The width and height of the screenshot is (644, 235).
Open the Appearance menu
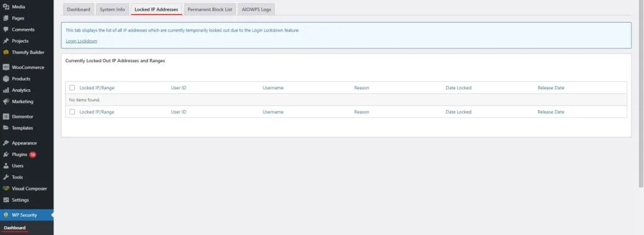click(25, 143)
